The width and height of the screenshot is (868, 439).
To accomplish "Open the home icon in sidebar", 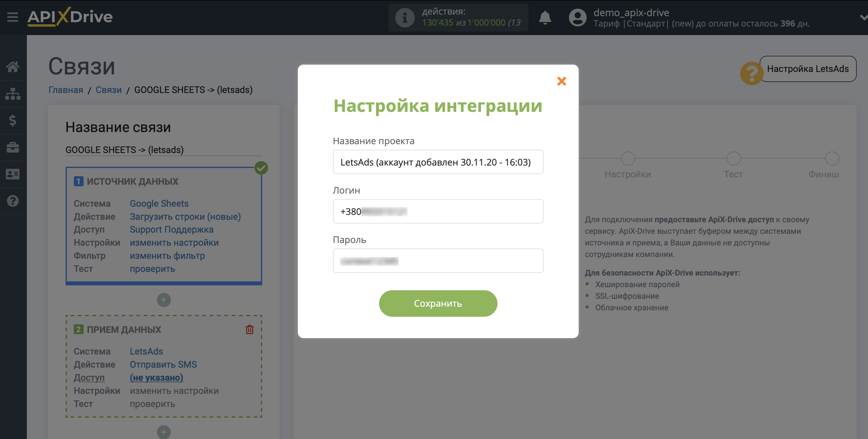I will (13, 67).
